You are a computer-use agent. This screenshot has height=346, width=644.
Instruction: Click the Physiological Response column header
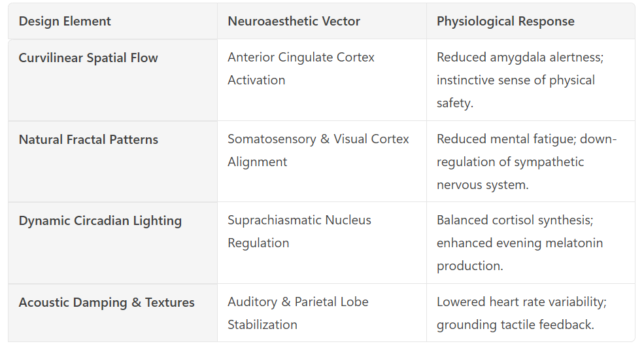click(x=531, y=22)
